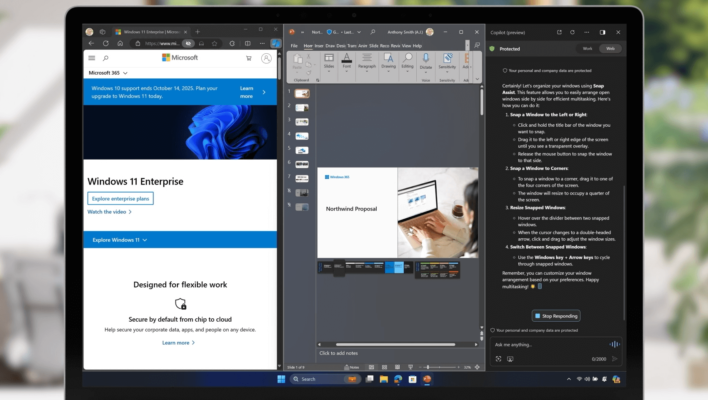Screen dimensions: 708x400
Task: Open Font dropdown in PowerPoint ribbon
Action: (x=346, y=62)
